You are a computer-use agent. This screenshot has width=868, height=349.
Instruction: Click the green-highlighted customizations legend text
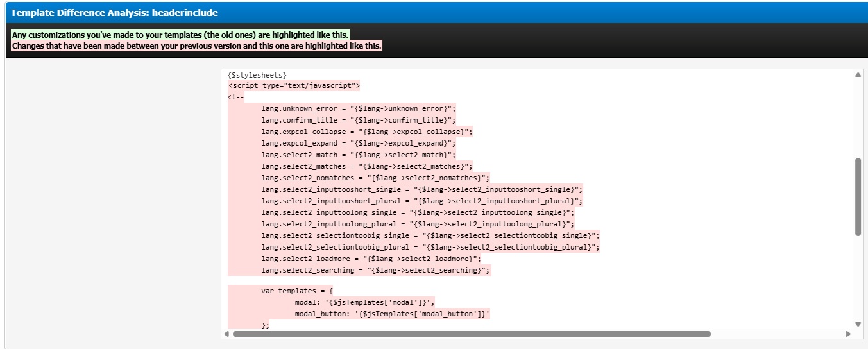tap(180, 35)
